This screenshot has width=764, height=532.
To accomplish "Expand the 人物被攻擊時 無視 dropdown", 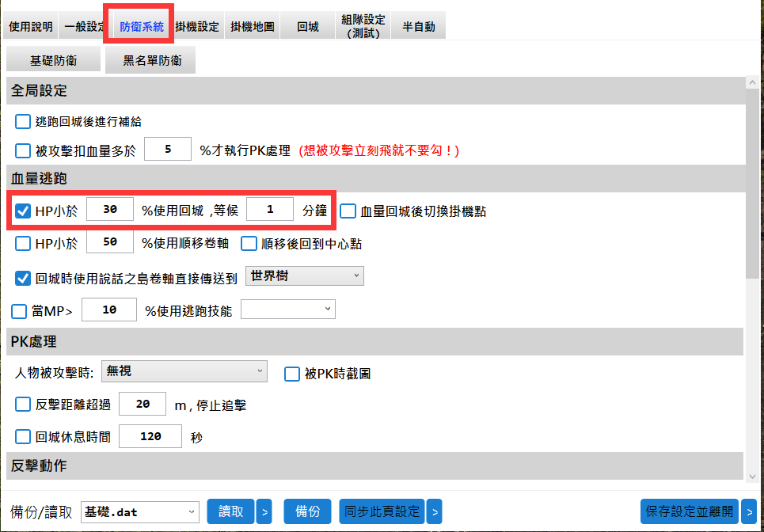I will (x=185, y=370).
